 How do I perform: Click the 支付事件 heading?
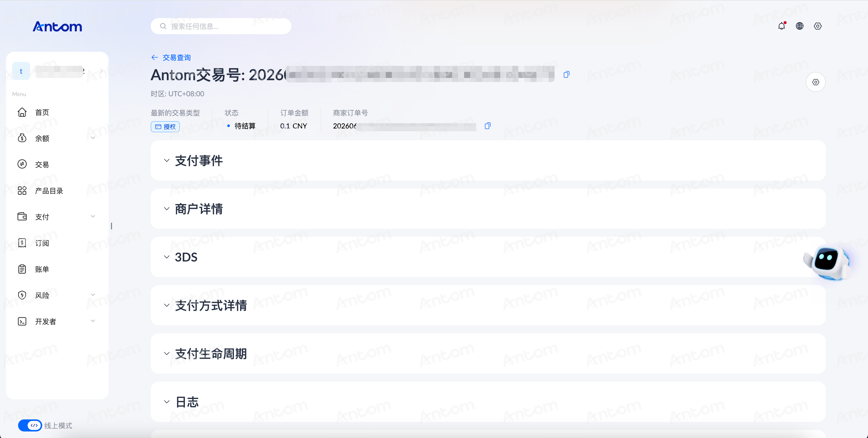(199, 161)
